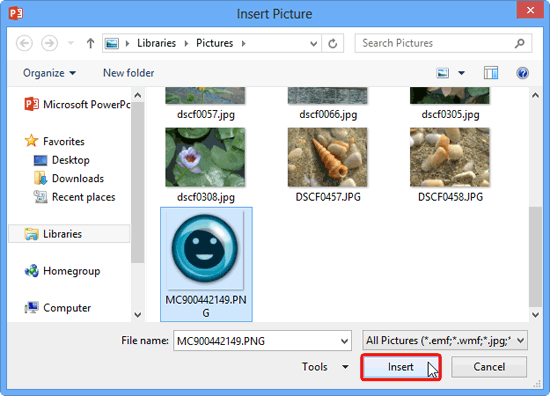The height and width of the screenshot is (396, 550).
Task: Go up one folder level
Action: point(90,43)
